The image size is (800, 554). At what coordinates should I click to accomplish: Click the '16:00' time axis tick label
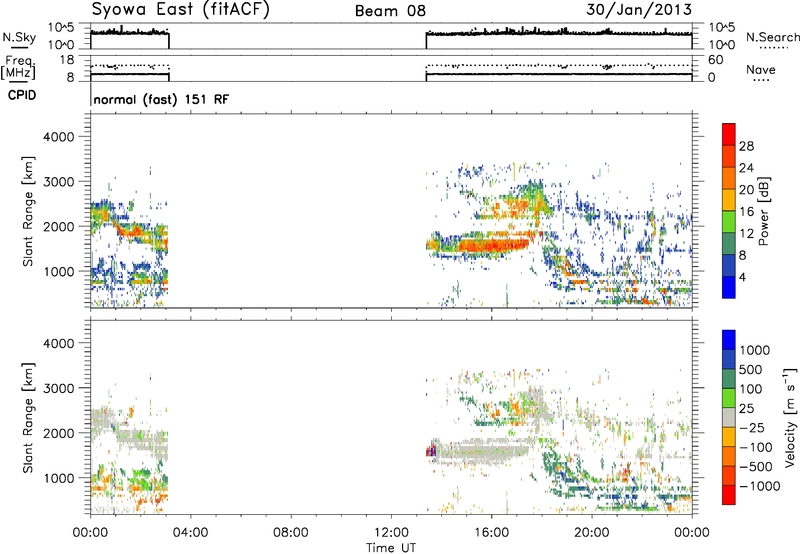click(491, 533)
